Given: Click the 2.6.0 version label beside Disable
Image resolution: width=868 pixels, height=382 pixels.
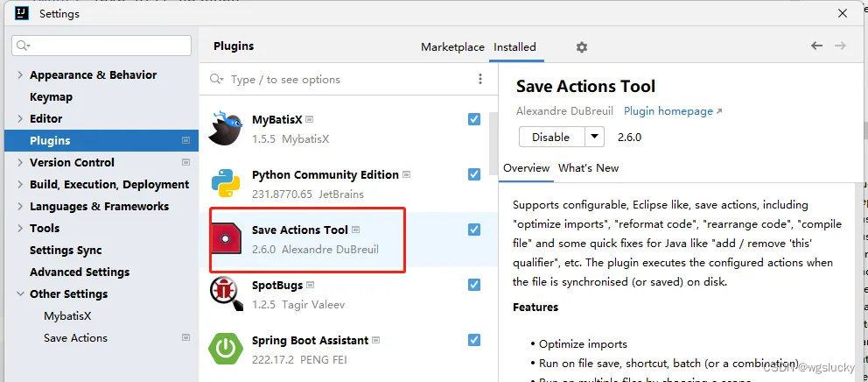Looking at the screenshot, I should coord(629,137).
